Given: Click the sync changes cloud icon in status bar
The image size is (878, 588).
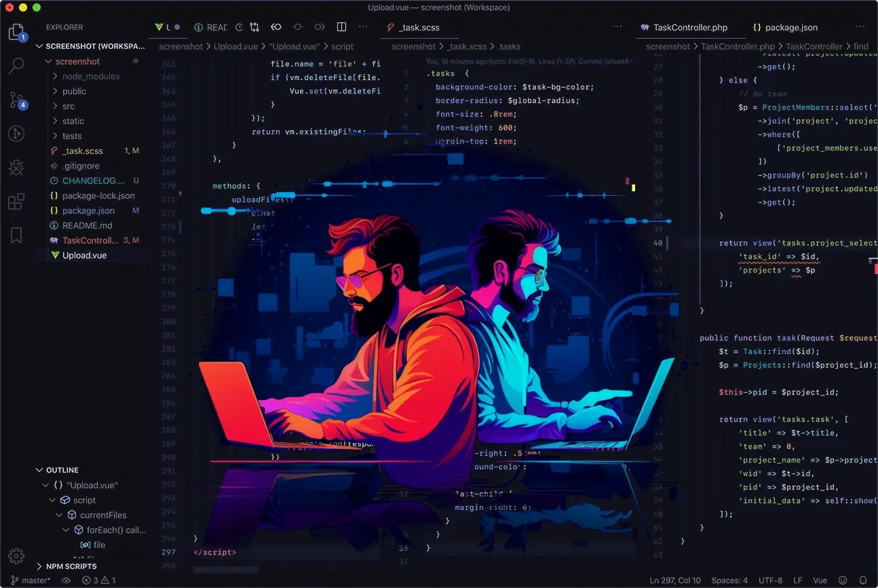Looking at the screenshot, I should pyautogui.click(x=66, y=581).
